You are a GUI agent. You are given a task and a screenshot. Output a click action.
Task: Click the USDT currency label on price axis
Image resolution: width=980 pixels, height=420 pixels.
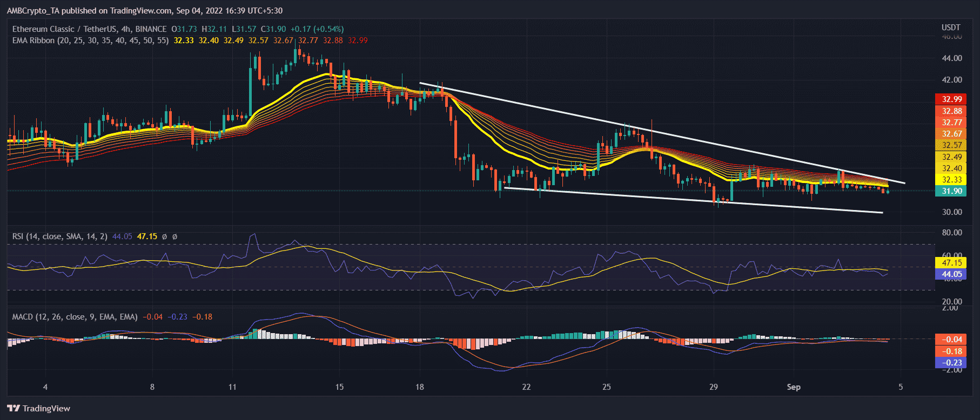[x=951, y=28]
